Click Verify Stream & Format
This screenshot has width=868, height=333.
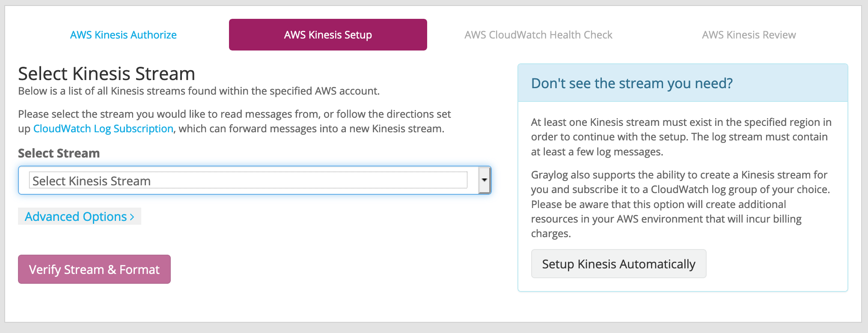pyautogui.click(x=94, y=269)
